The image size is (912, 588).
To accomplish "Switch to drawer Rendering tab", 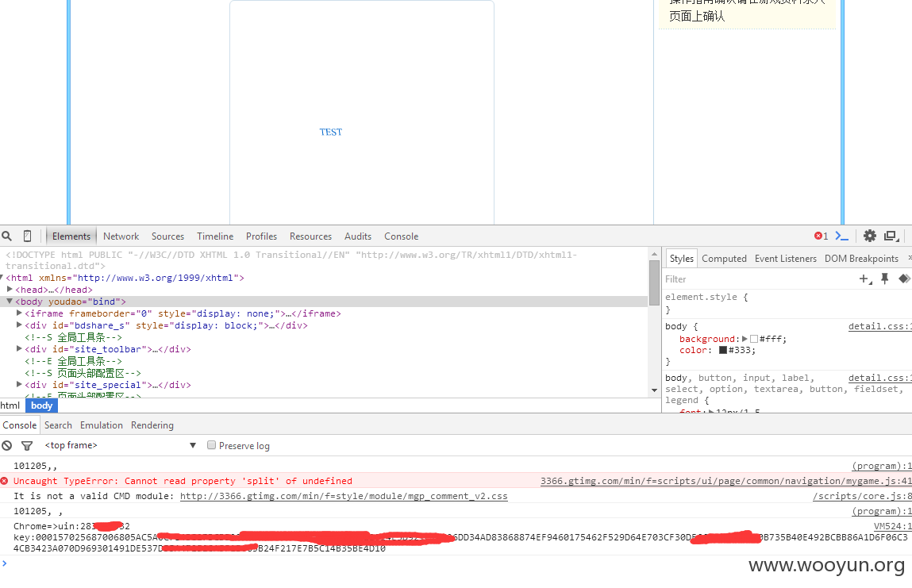I will (152, 425).
